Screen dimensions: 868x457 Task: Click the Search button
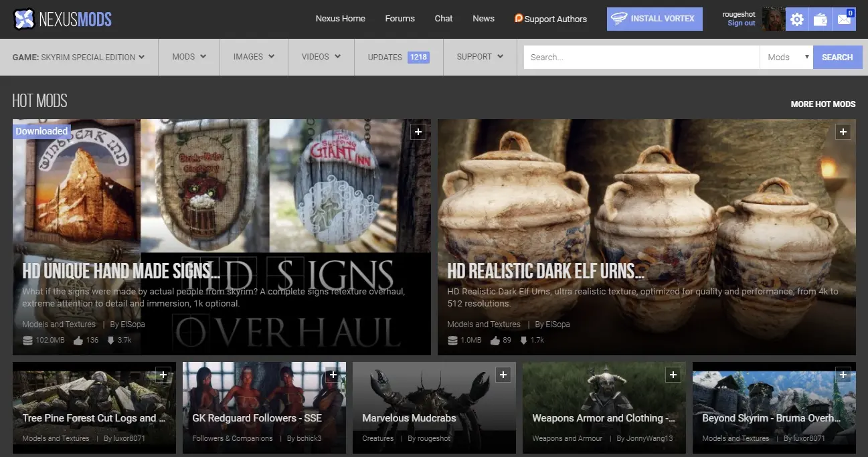click(837, 57)
